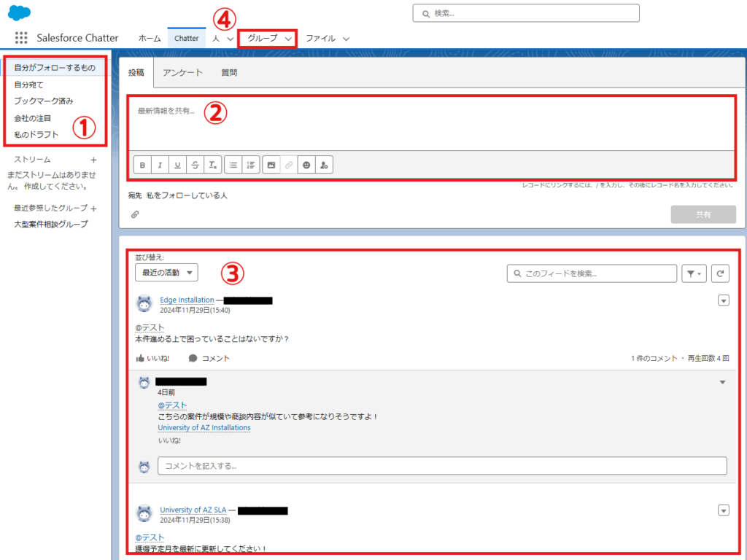Image resolution: width=747 pixels, height=560 pixels.
Task: Select the Chatter tab
Action: (186, 38)
